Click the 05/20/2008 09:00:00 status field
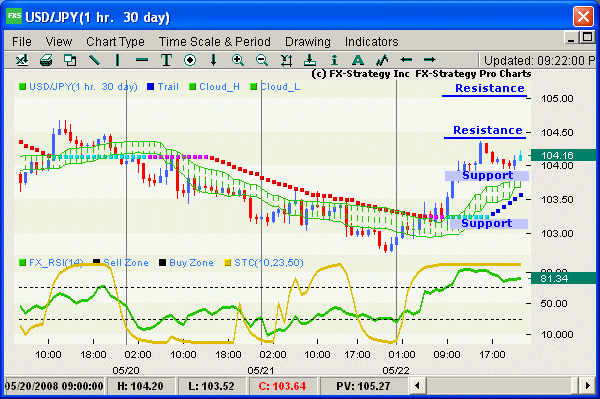This screenshot has width=600, height=399. (54, 386)
